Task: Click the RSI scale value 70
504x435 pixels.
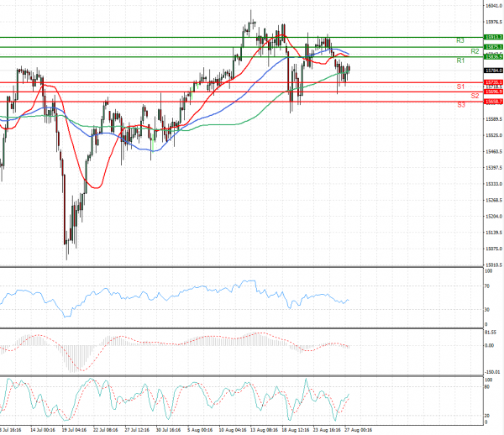Action: click(x=487, y=286)
